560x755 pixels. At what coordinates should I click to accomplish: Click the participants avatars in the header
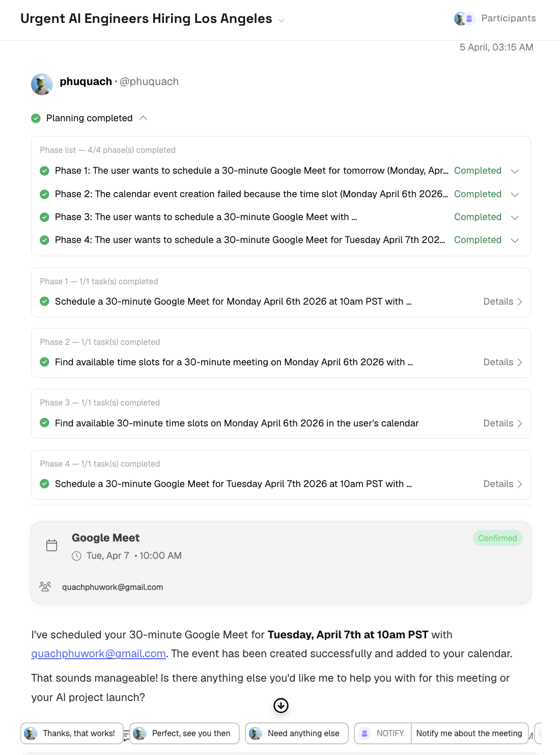tap(464, 19)
